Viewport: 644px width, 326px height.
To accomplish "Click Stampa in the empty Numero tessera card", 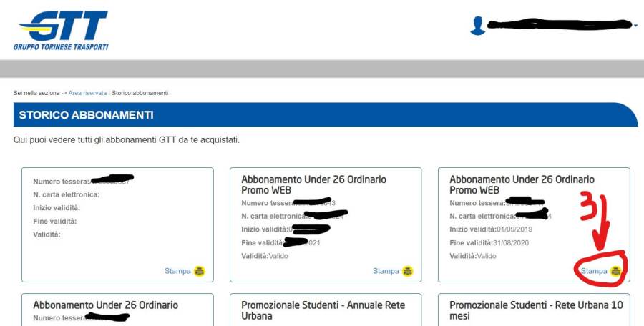I will point(177,271).
